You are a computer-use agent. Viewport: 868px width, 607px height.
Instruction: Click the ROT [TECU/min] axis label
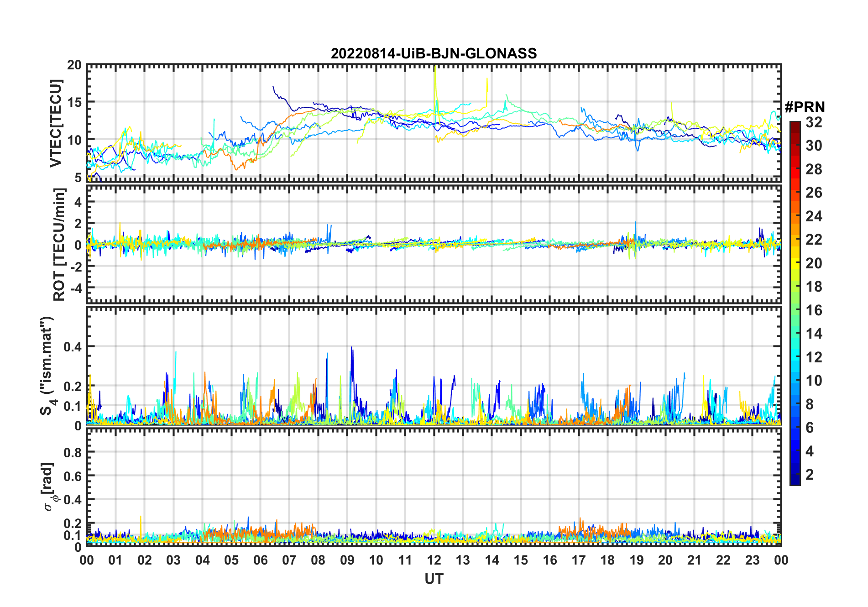(59, 244)
